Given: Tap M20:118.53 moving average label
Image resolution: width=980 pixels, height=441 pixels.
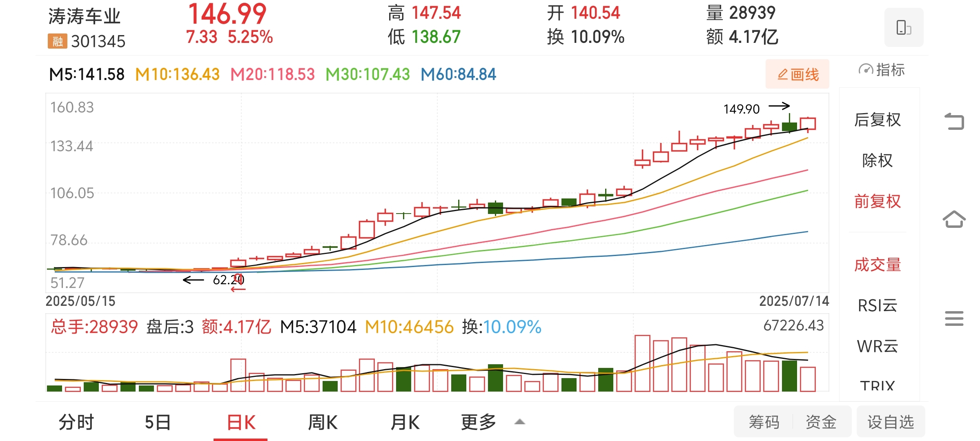Looking at the screenshot, I should [272, 74].
